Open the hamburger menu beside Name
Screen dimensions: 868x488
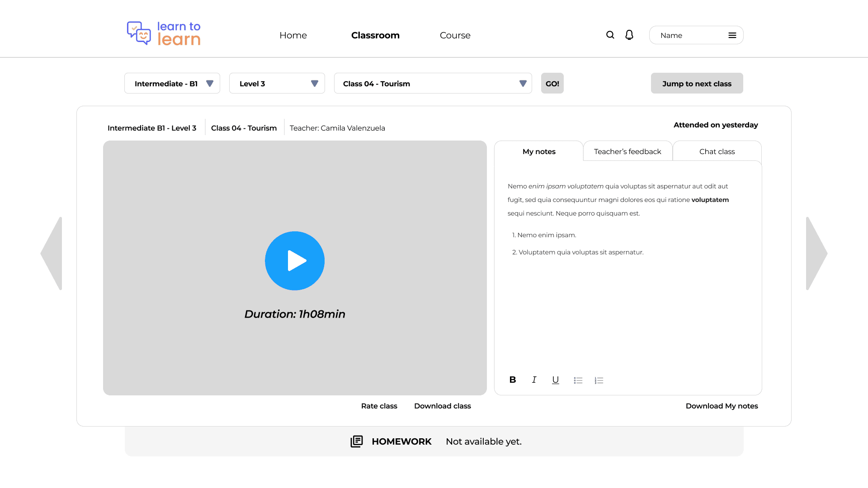[x=732, y=35]
